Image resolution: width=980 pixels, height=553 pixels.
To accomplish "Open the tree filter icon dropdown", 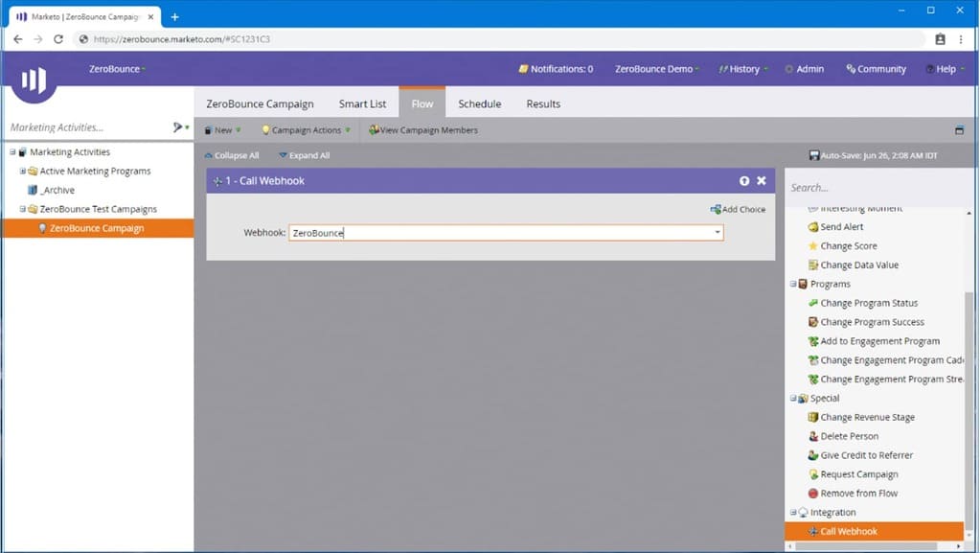I will pyautogui.click(x=181, y=127).
